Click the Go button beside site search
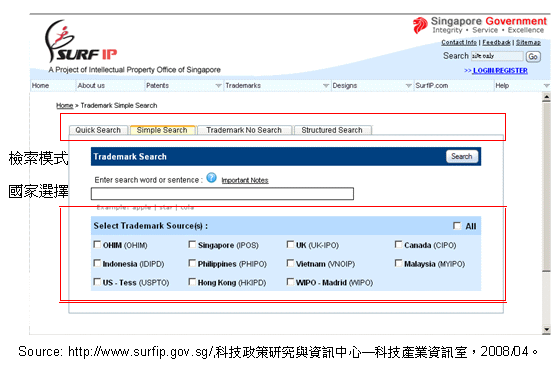557x365 pixels. [x=533, y=56]
